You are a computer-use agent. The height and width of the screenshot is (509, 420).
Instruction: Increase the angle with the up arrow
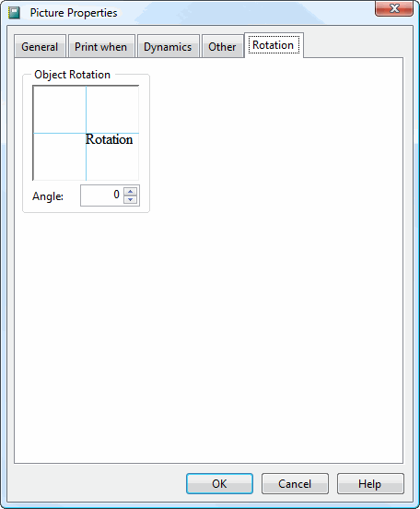point(131,191)
